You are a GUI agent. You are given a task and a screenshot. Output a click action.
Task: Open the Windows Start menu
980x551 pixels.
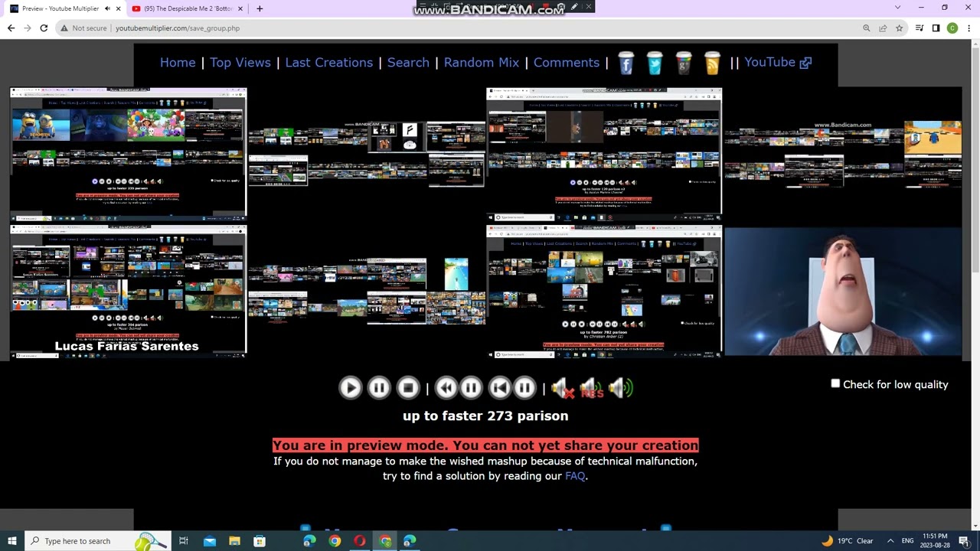pyautogui.click(x=11, y=541)
